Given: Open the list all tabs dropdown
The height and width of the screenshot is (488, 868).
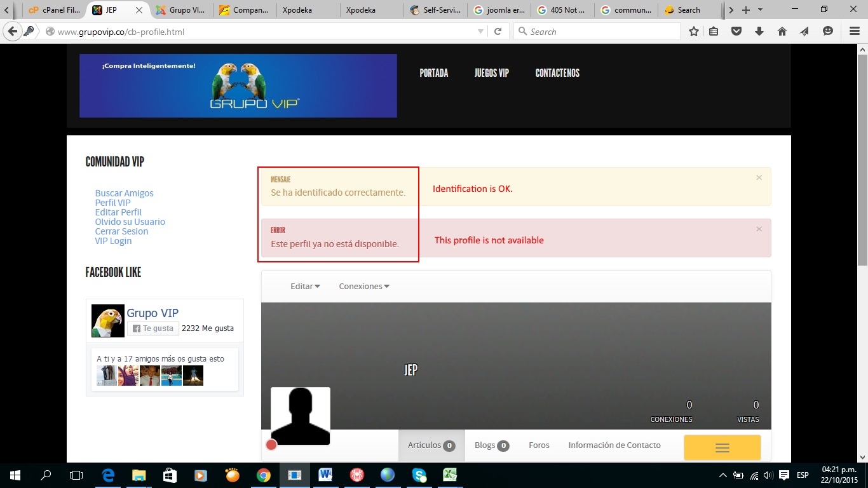Looking at the screenshot, I should point(760,10).
